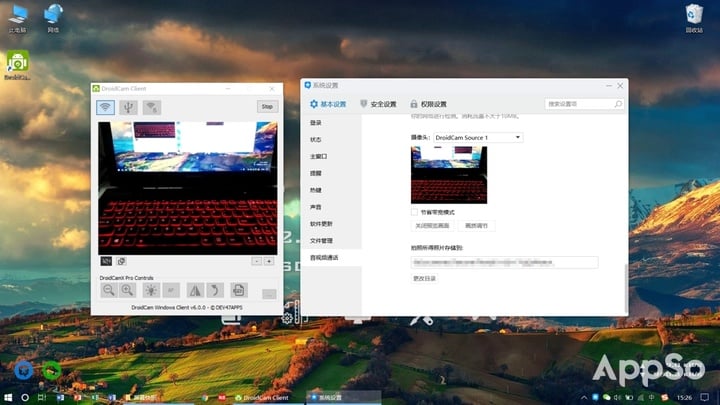Open the Recycle Bin desktop icon
The width and height of the screenshot is (720, 405).
[x=694, y=17]
